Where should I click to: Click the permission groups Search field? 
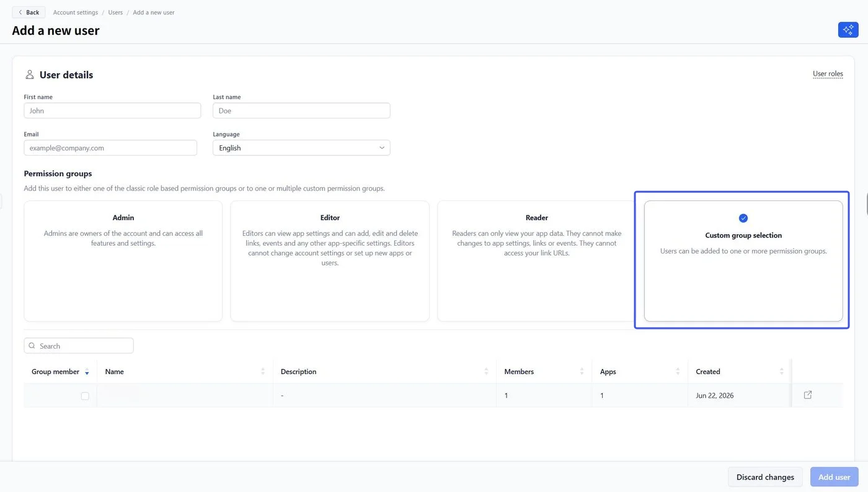click(x=79, y=346)
